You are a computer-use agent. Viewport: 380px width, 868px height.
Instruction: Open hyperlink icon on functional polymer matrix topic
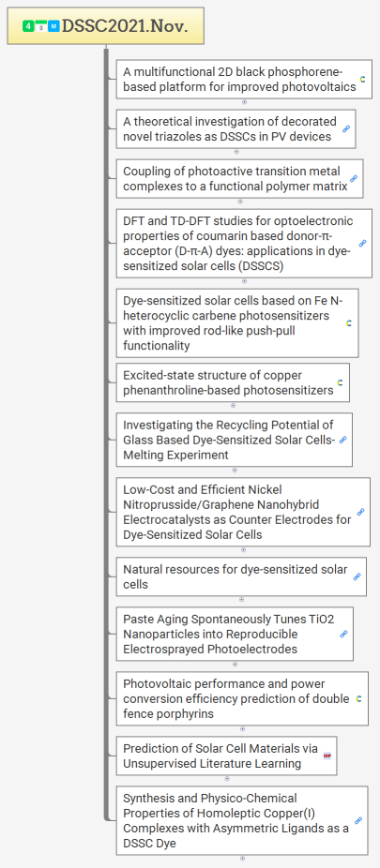tap(354, 178)
